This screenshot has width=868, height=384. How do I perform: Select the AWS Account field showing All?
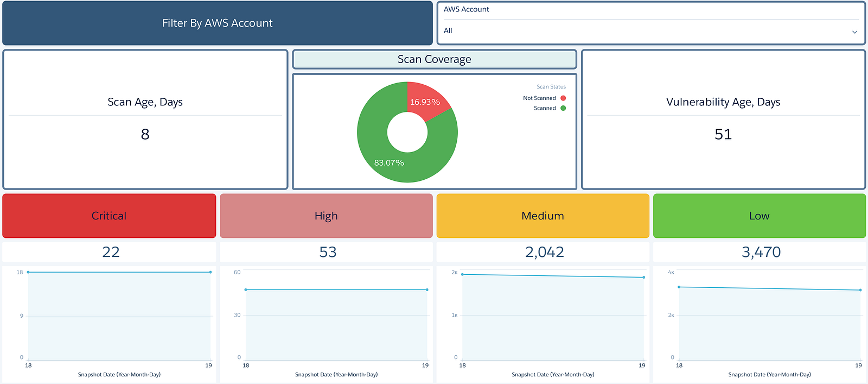651,31
